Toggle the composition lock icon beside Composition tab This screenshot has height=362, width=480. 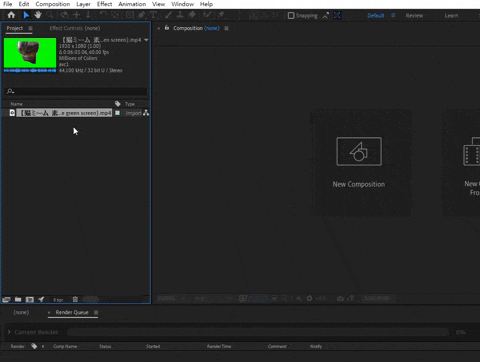click(167, 28)
